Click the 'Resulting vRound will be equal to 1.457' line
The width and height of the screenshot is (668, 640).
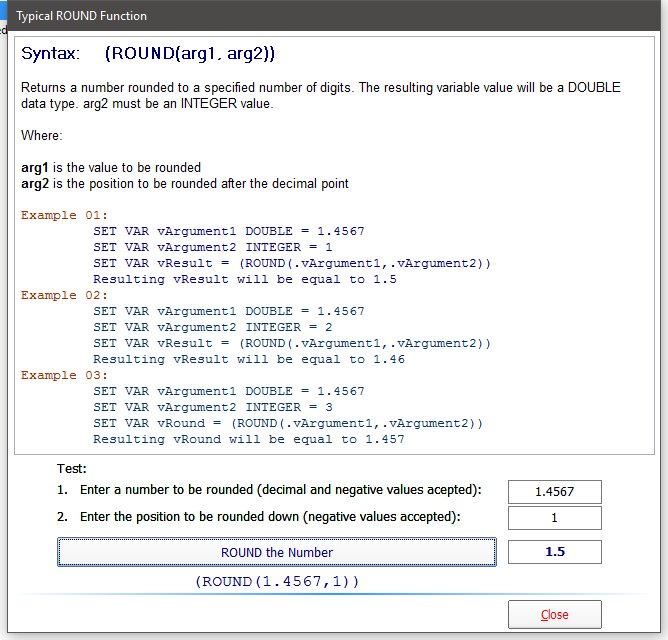click(249, 439)
